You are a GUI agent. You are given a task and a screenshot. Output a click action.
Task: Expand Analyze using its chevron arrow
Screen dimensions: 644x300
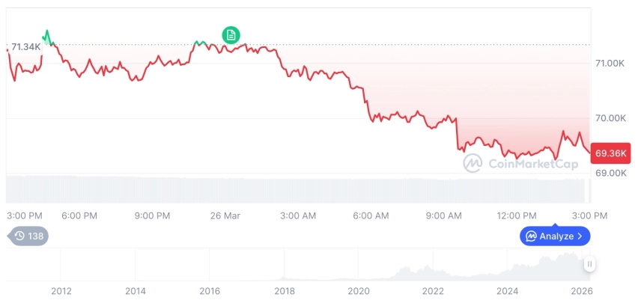coord(580,236)
